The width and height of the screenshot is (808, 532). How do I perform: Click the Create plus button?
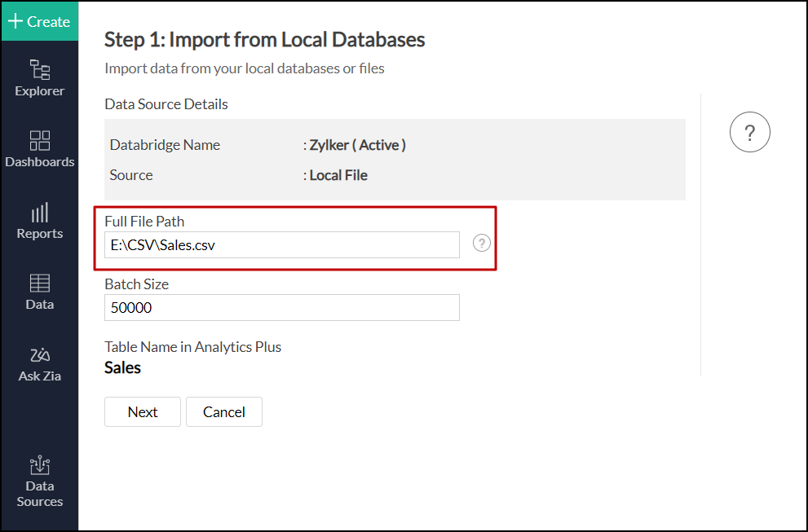[39, 21]
